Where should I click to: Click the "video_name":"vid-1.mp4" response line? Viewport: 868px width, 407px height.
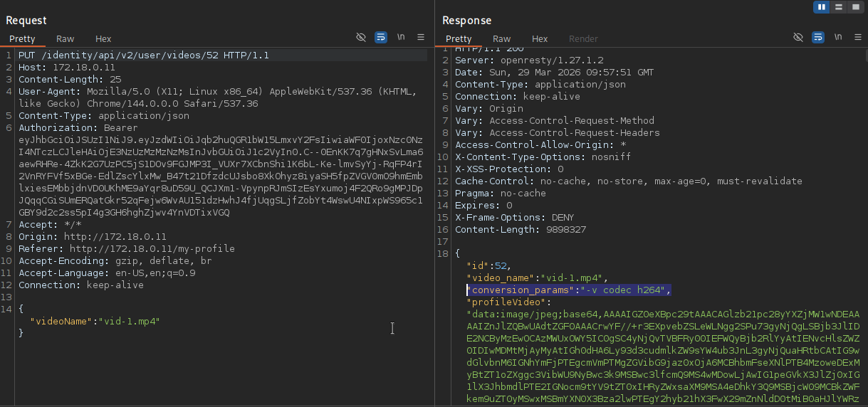(x=538, y=278)
